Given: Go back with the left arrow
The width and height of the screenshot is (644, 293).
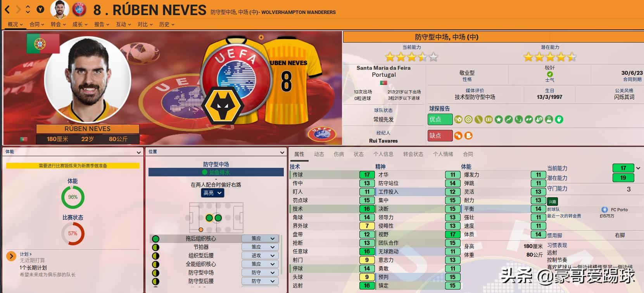Looking at the screenshot, I should click(x=8, y=9).
